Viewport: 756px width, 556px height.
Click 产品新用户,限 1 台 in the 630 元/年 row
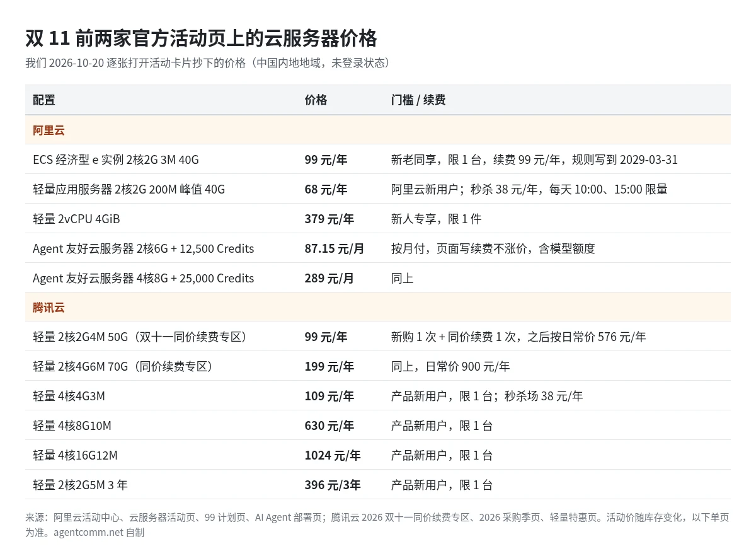[x=442, y=426]
